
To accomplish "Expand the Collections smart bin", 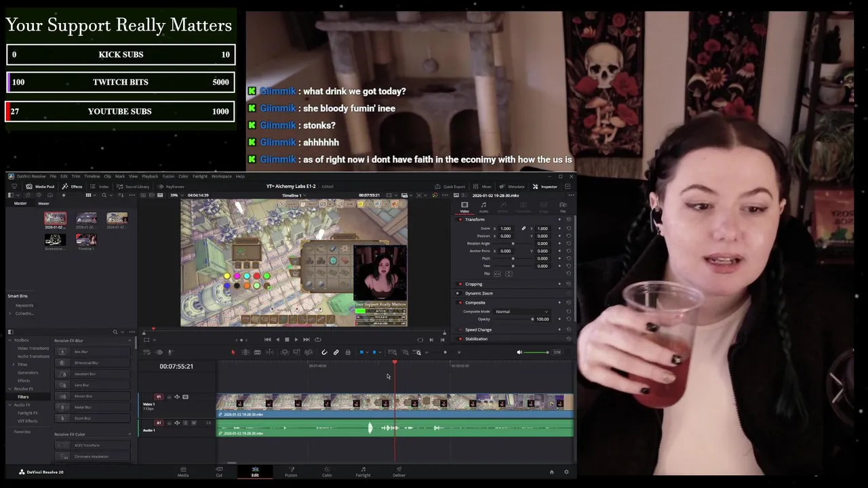I will coord(11,314).
